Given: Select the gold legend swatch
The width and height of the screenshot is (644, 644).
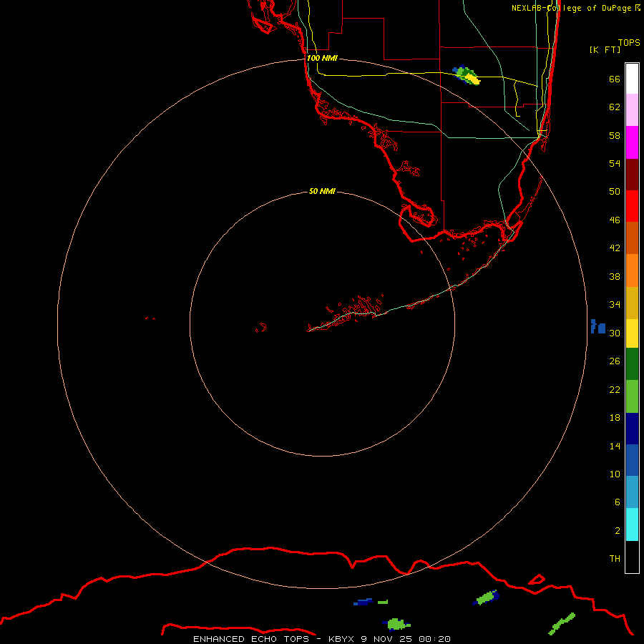Looking at the screenshot, I should pyautogui.click(x=632, y=303).
